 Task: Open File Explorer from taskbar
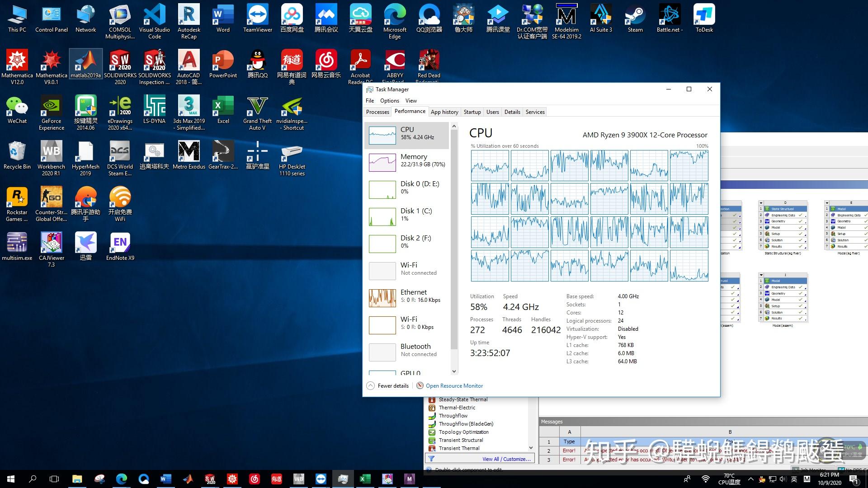click(77, 479)
